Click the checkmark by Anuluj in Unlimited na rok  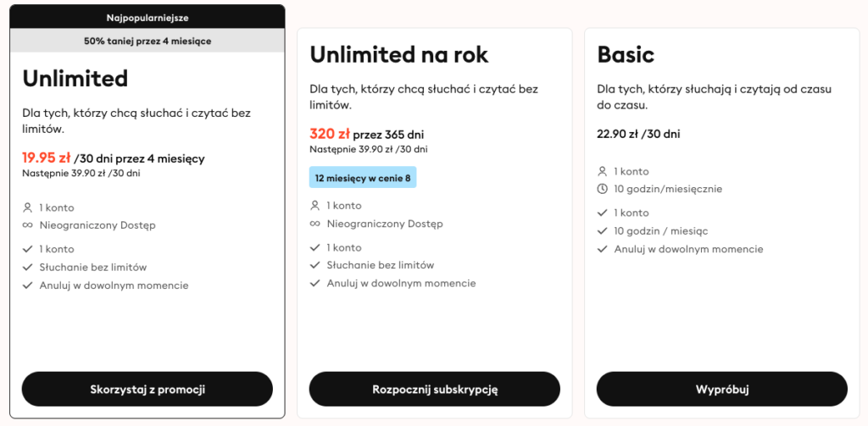click(315, 283)
